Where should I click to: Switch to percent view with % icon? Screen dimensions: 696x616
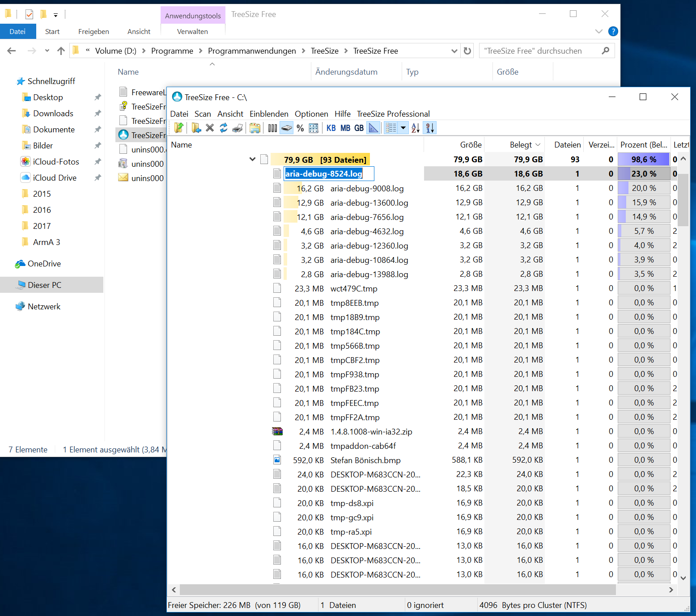pos(300,128)
